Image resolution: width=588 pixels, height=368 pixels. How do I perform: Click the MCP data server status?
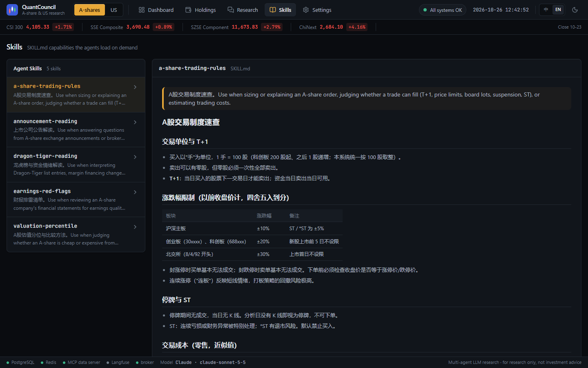tap(81, 362)
